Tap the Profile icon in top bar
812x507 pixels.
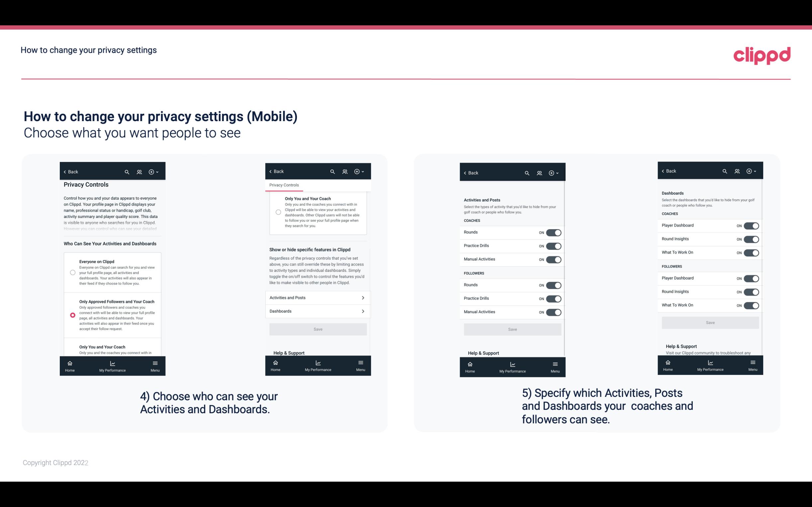click(x=138, y=171)
